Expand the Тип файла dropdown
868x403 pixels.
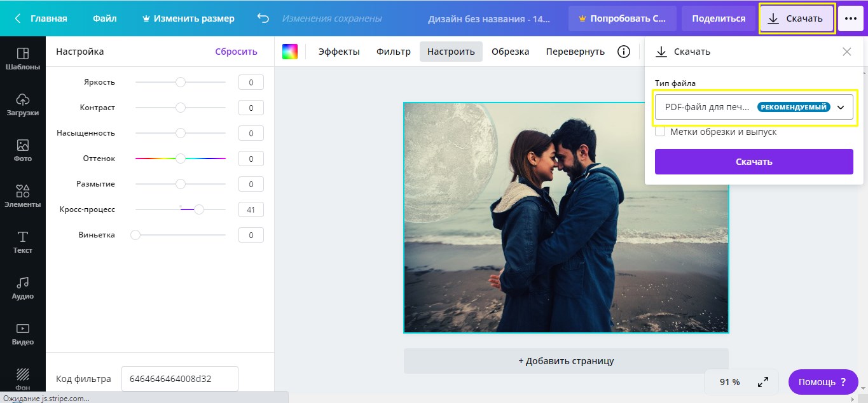point(754,108)
